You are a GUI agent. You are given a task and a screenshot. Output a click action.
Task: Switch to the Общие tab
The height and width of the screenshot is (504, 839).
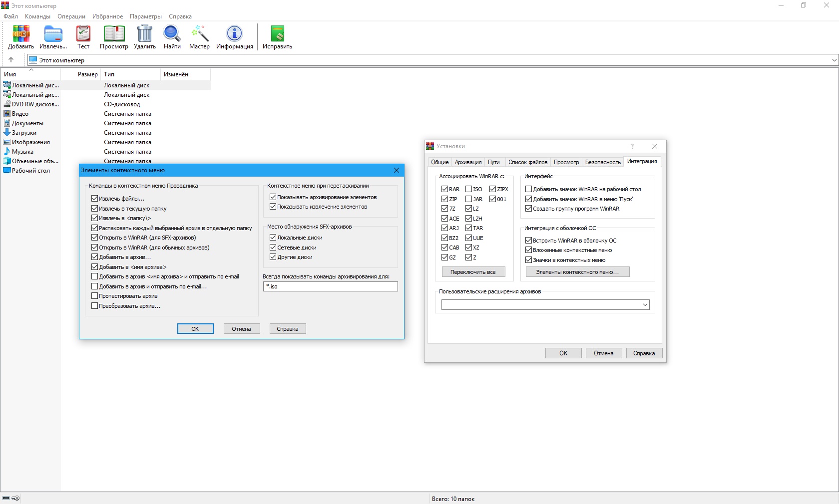point(440,162)
